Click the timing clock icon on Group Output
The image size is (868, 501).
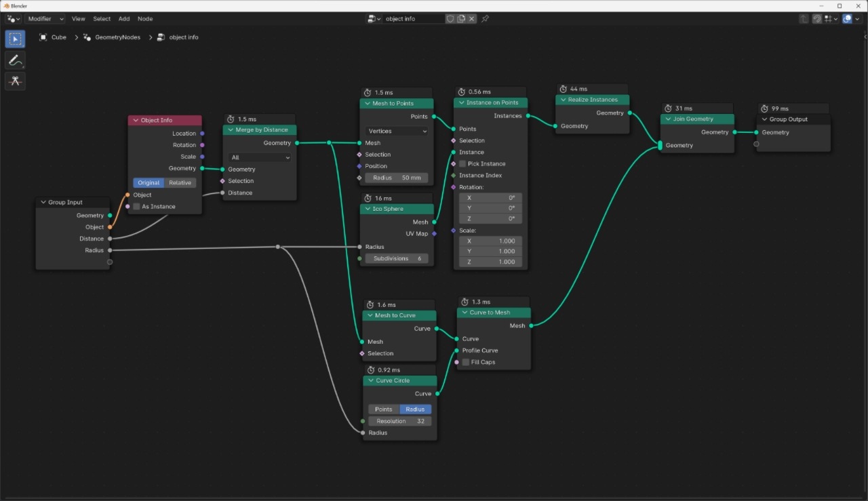pos(765,108)
